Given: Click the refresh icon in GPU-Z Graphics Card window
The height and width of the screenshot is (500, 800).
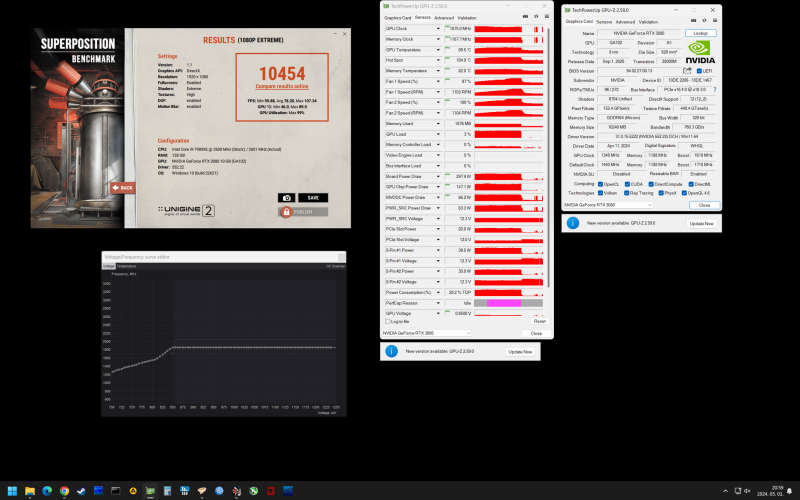Looking at the screenshot, I should pyautogui.click(x=704, y=21).
